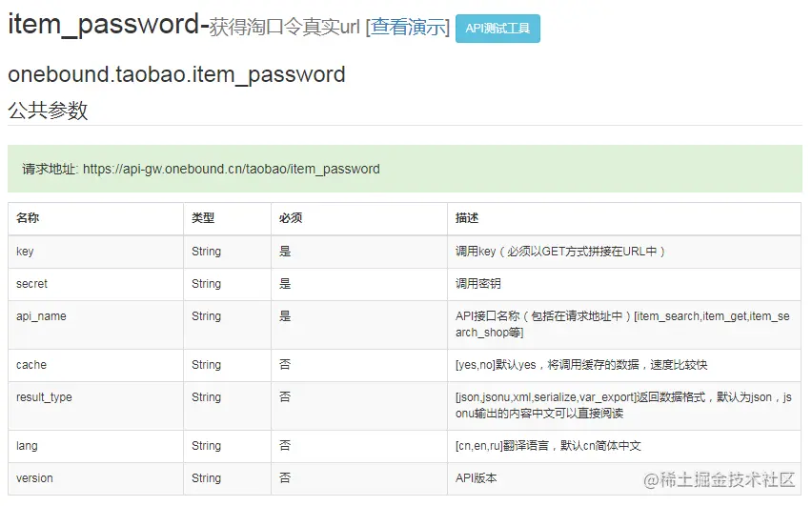Click 是 required value in secret row
This screenshot has height=506, width=812.
tap(285, 284)
